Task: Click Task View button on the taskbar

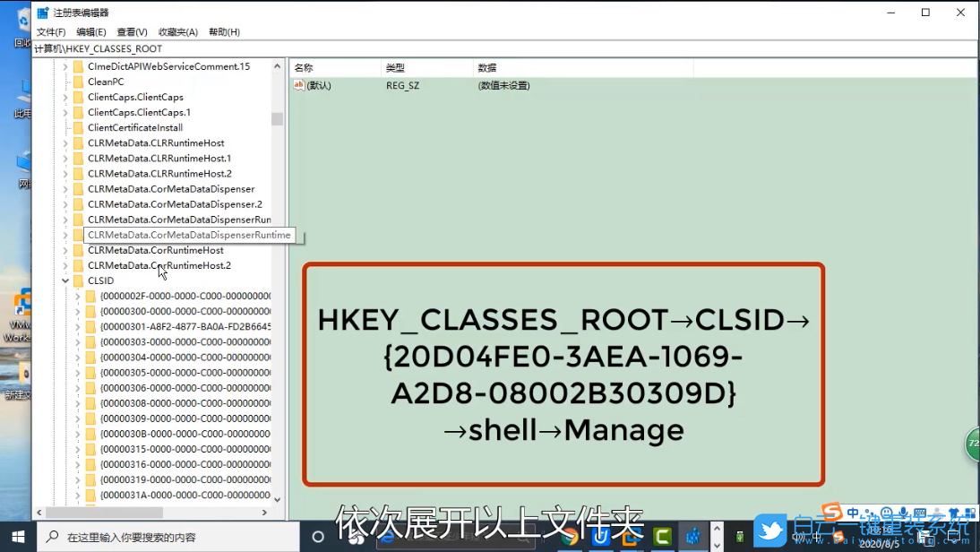Action: click(x=318, y=538)
